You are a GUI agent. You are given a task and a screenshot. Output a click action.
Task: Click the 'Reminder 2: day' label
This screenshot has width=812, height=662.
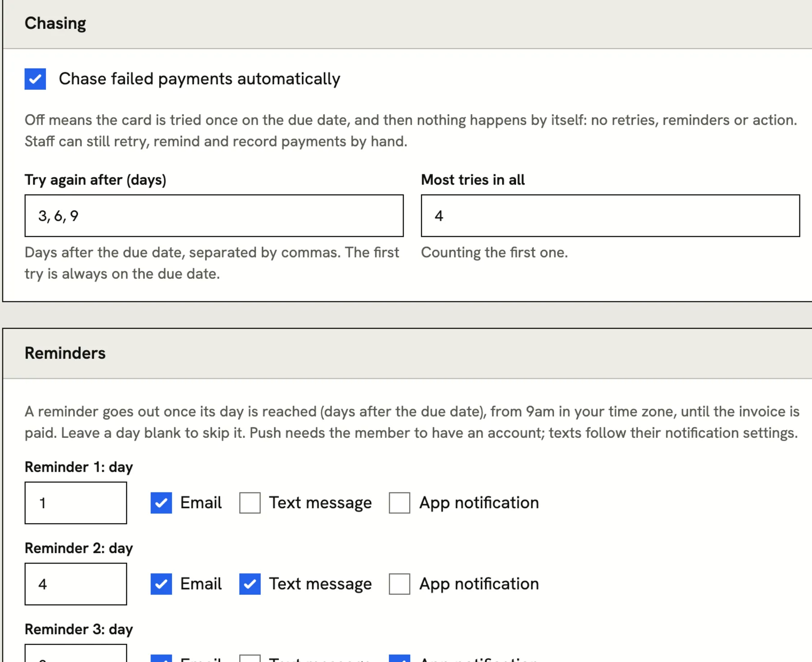click(78, 548)
